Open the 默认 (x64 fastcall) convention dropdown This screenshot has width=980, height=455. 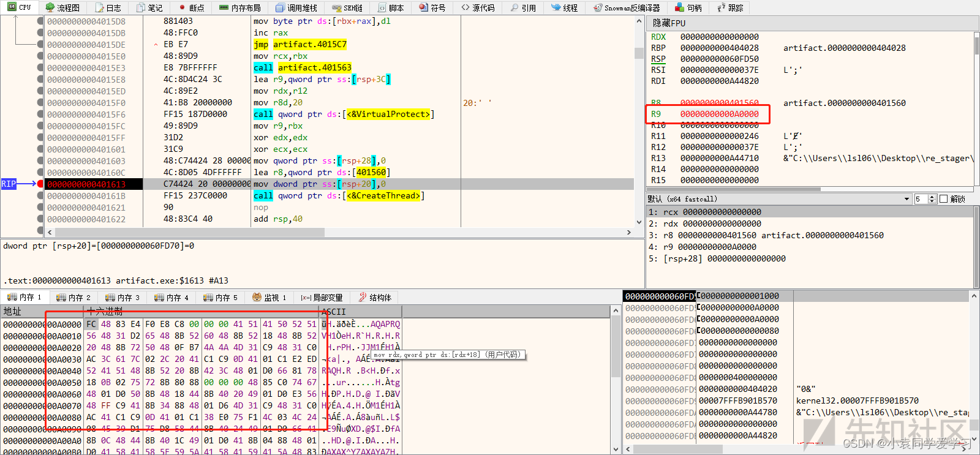pyautogui.click(x=779, y=198)
